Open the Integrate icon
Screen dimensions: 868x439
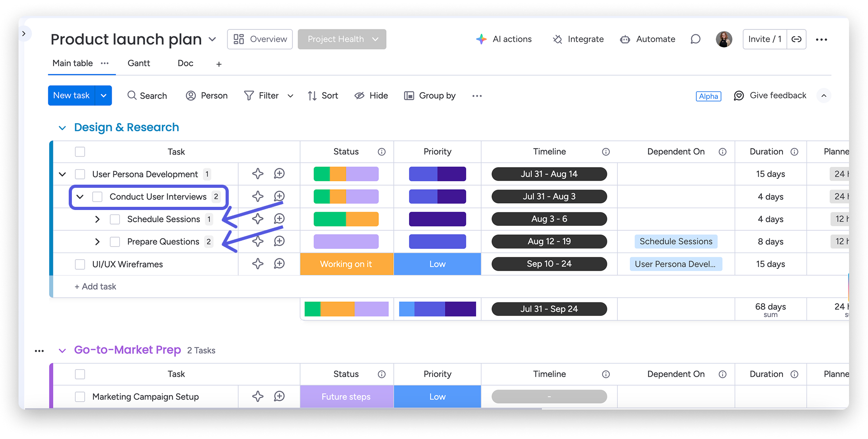(557, 39)
